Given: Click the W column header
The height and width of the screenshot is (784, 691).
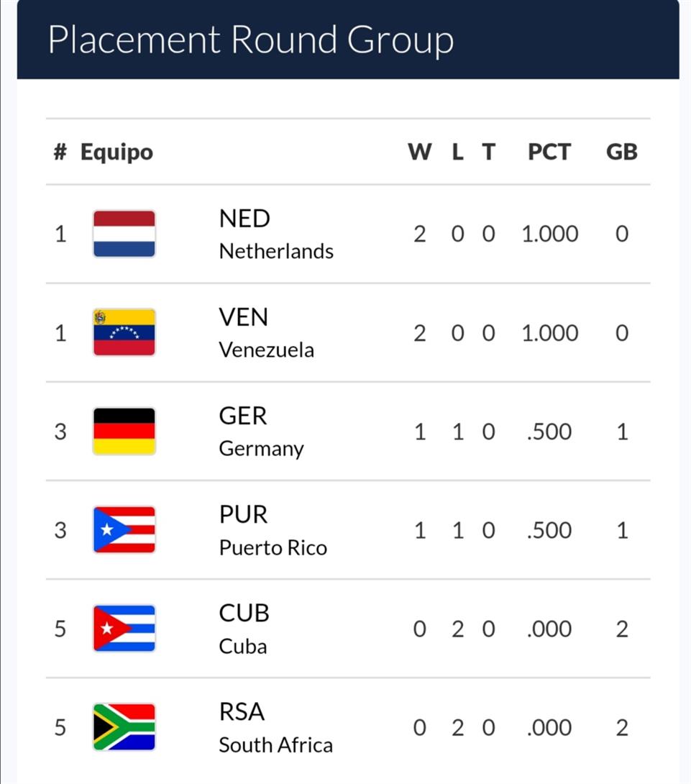Looking at the screenshot, I should coord(420,152).
